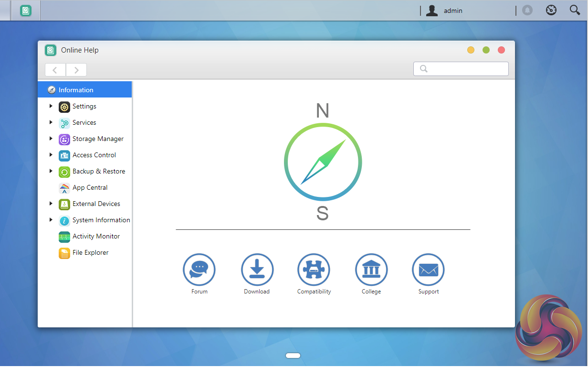The width and height of the screenshot is (588, 368).
Task: Click the Access Control ID card icon
Action: tap(64, 156)
